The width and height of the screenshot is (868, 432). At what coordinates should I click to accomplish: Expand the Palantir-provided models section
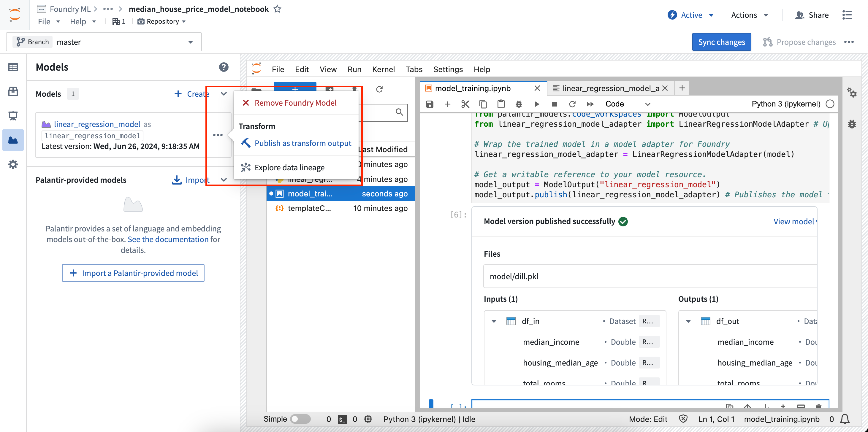224,180
